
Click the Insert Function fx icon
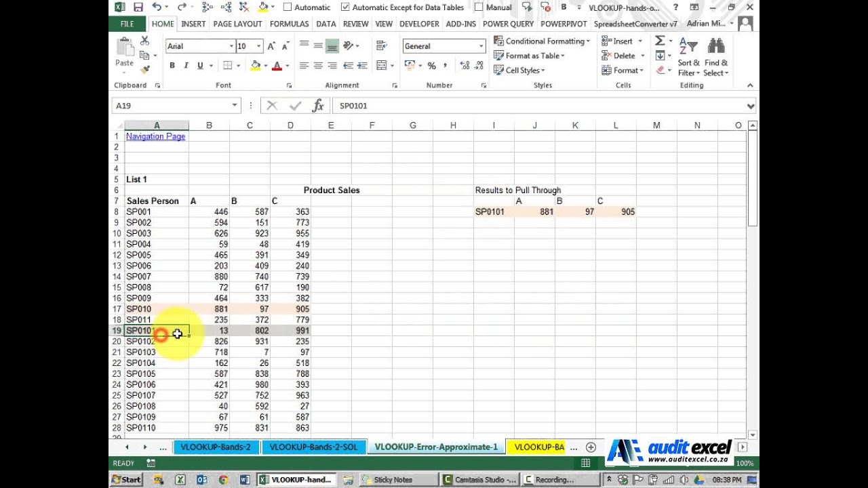pyautogui.click(x=317, y=106)
